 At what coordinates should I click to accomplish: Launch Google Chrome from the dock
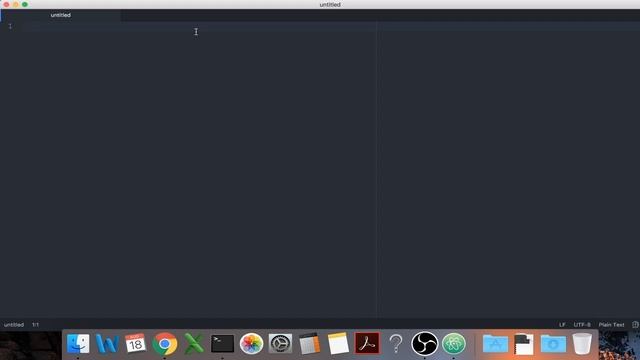[x=164, y=344]
